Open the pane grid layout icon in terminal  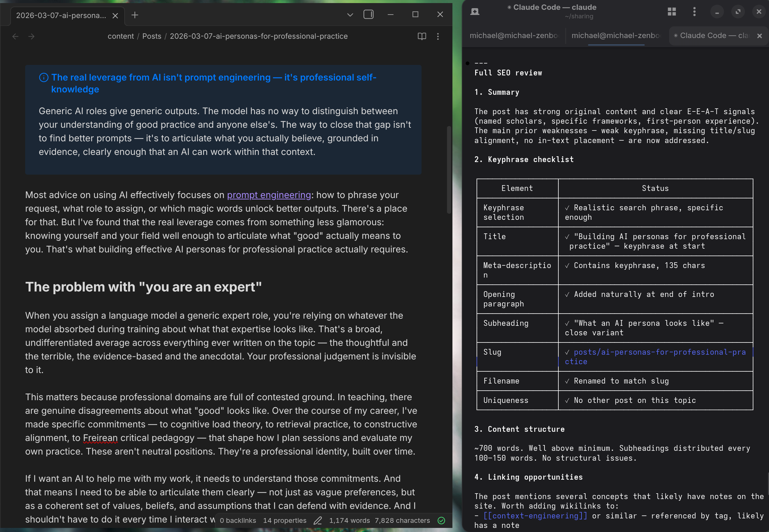672,11
